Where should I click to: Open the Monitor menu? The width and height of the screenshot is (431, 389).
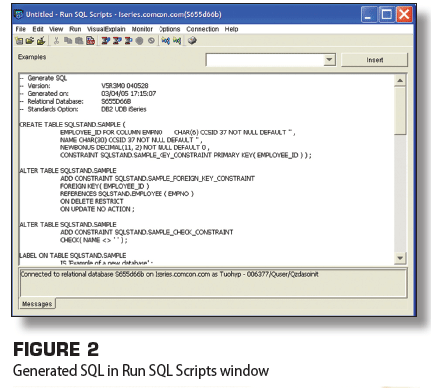142,29
